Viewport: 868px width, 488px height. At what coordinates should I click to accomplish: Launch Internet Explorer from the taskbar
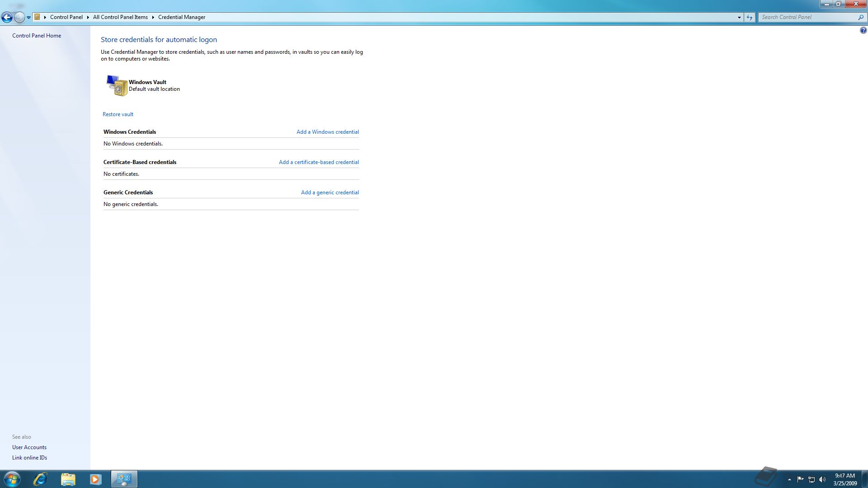click(40, 479)
